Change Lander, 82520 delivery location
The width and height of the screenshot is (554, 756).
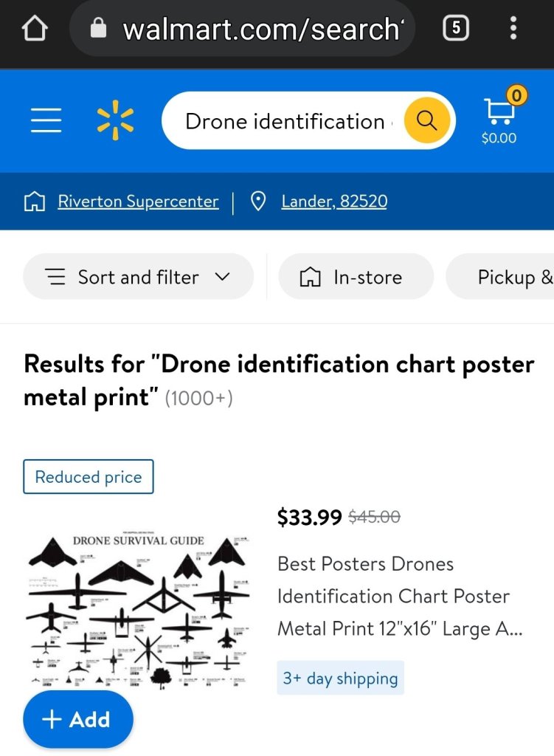pos(333,202)
